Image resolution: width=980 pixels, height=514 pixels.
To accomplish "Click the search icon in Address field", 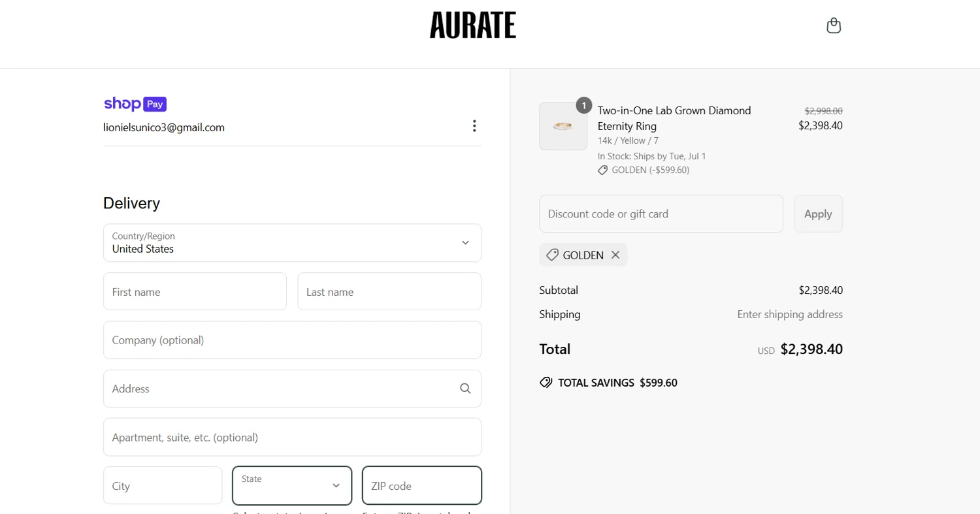I will [465, 389].
